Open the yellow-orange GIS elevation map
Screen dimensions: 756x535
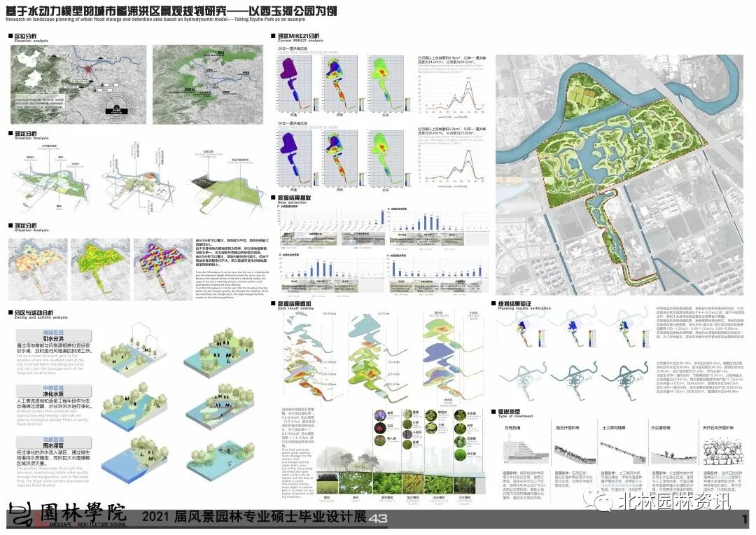click(38, 270)
